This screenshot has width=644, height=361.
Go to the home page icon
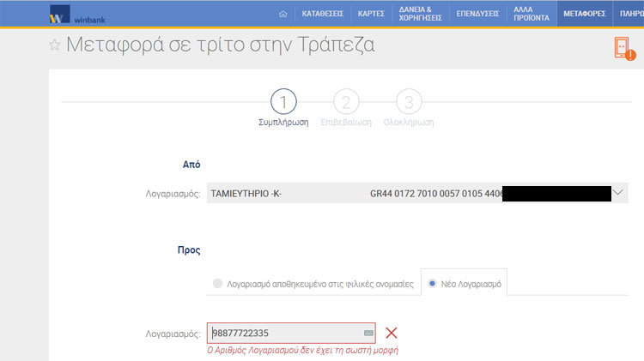[283, 14]
